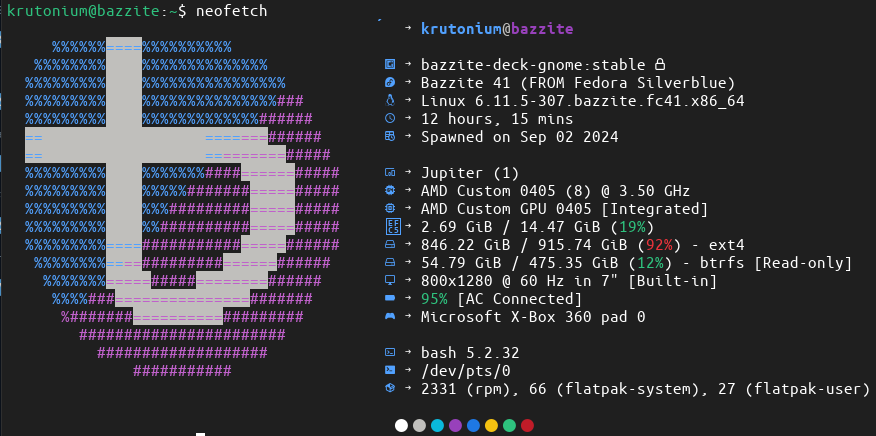This screenshot has width=876, height=436.
Task: Click the white text cursor block at bottom
Action: [x=201, y=434]
